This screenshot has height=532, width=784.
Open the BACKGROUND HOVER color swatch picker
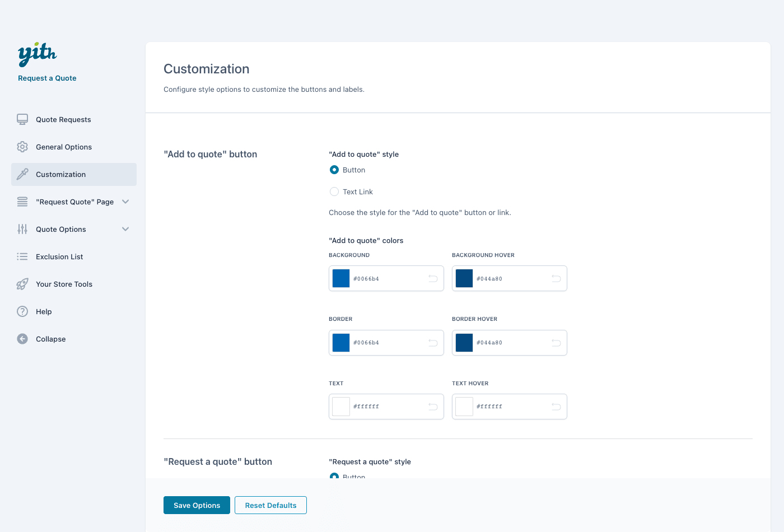464,278
